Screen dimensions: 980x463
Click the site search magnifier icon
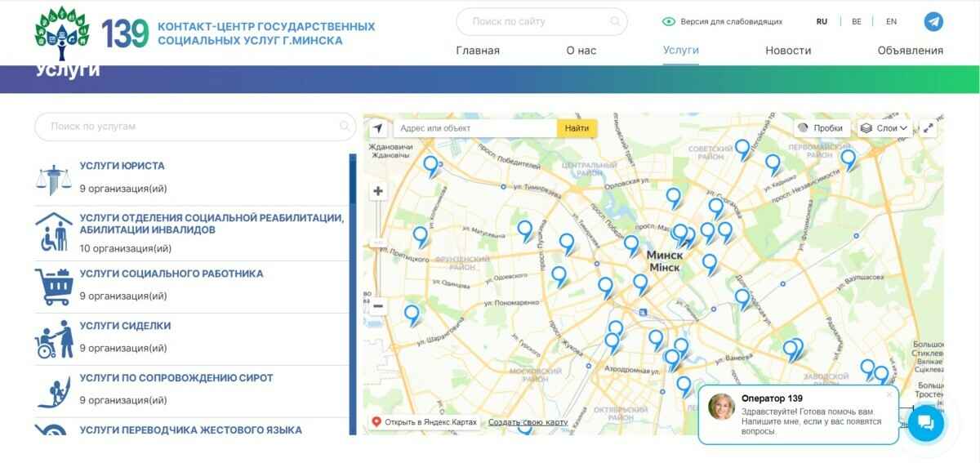tap(616, 22)
